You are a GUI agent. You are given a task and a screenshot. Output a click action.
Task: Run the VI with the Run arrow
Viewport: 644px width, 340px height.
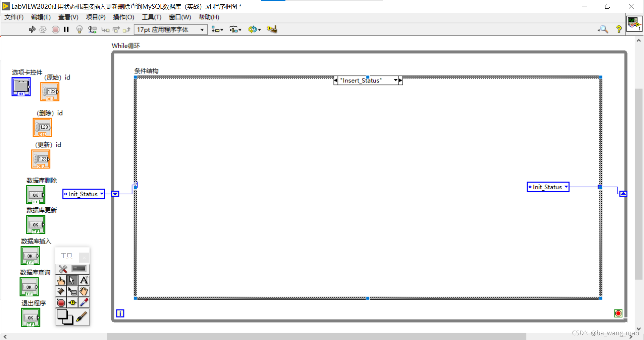click(x=32, y=29)
